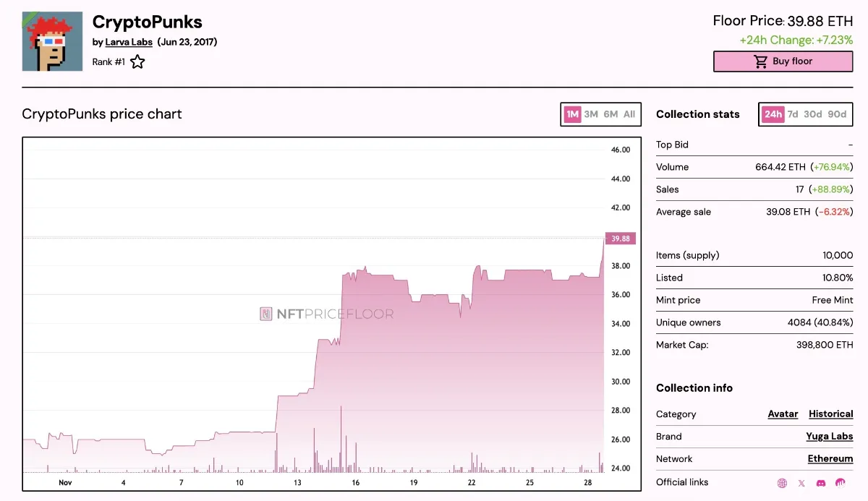
Task: Open the Yuga Labs brand link
Action: pyautogui.click(x=830, y=437)
